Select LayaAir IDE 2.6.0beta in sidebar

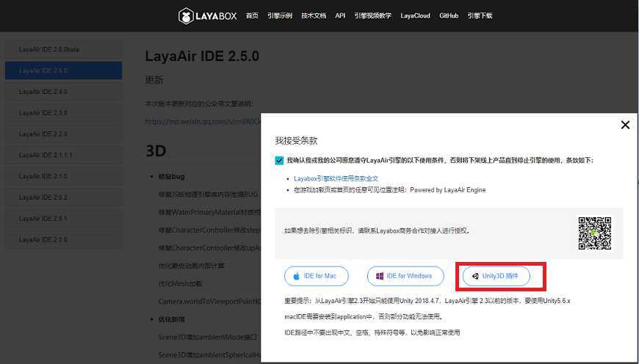coord(64,50)
